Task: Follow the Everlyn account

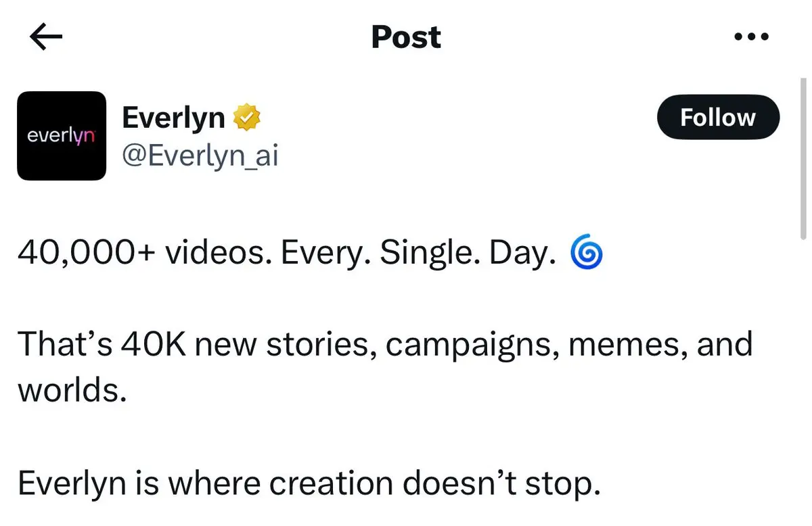Action: (718, 118)
